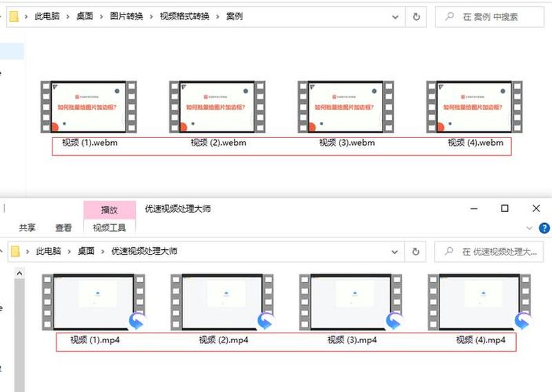This screenshot has width=552, height=392.
Task: Refresh the 案例 folder view
Action: click(416, 17)
